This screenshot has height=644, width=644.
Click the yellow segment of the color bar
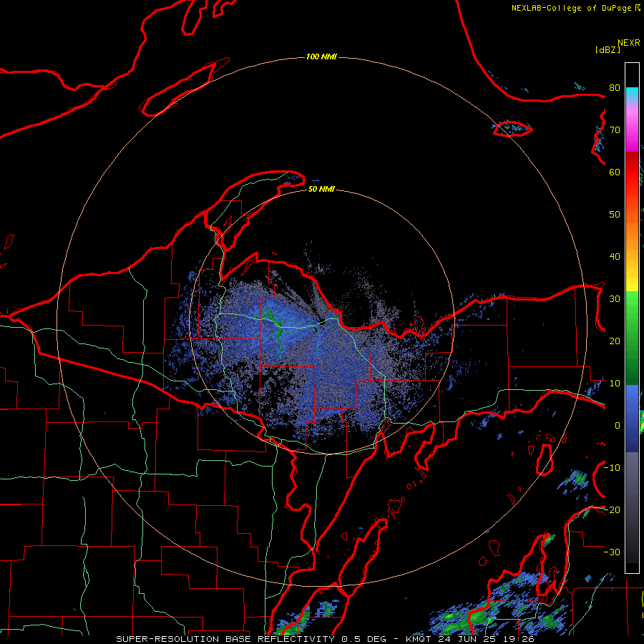632,284
